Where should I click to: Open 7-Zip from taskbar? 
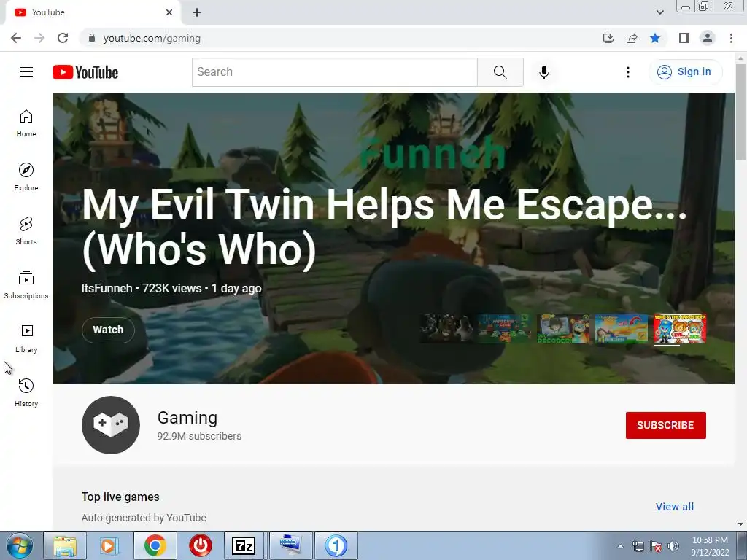[244, 545]
